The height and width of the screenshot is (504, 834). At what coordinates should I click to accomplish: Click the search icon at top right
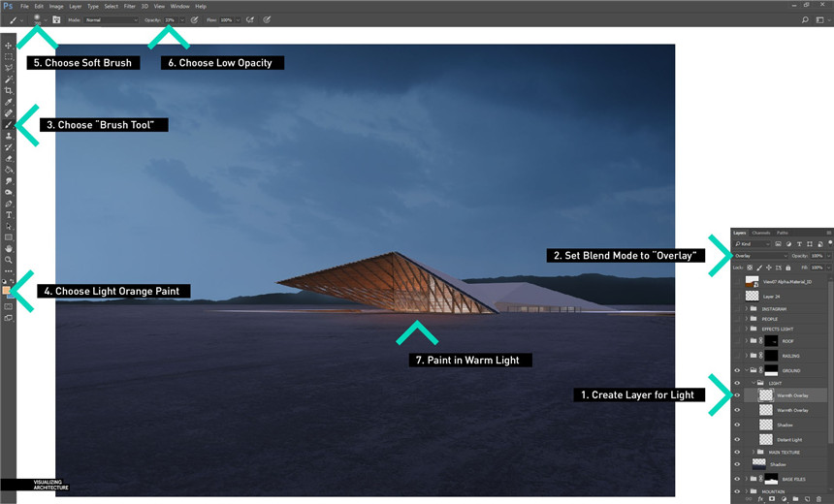pyautogui.click(x=806, y=19)
